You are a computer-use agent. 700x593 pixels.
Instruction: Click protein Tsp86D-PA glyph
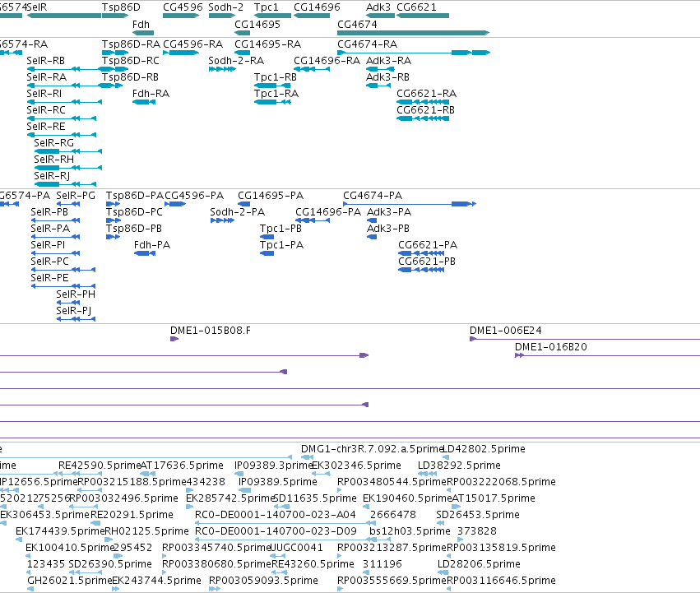point(114,204)
